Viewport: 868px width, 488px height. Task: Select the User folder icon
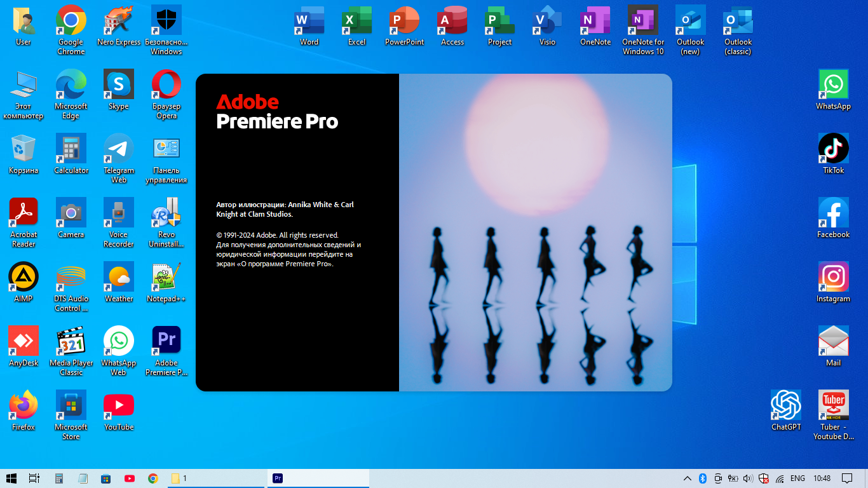pos(24,25)
